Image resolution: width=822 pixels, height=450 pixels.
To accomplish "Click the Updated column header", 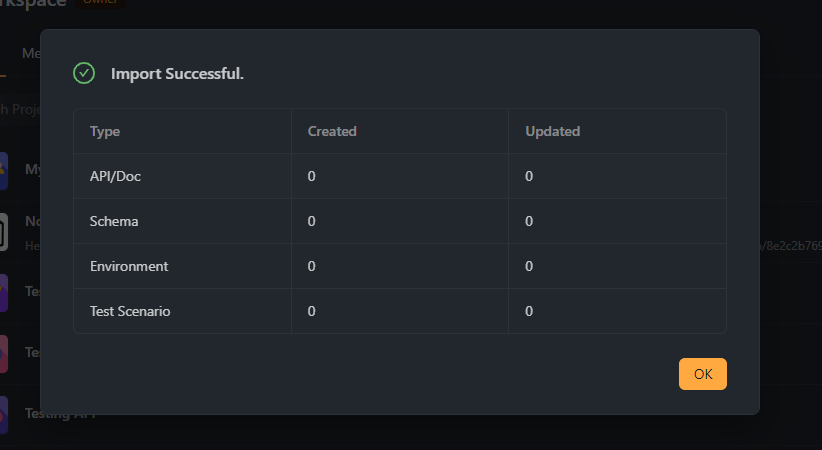I will (x=553, y=131).
